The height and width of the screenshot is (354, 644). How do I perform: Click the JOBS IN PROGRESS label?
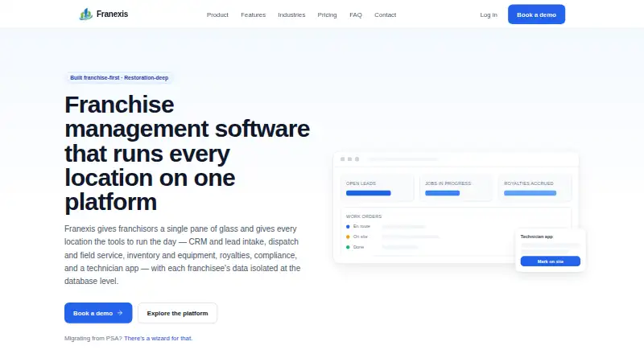tap(448, 183)
